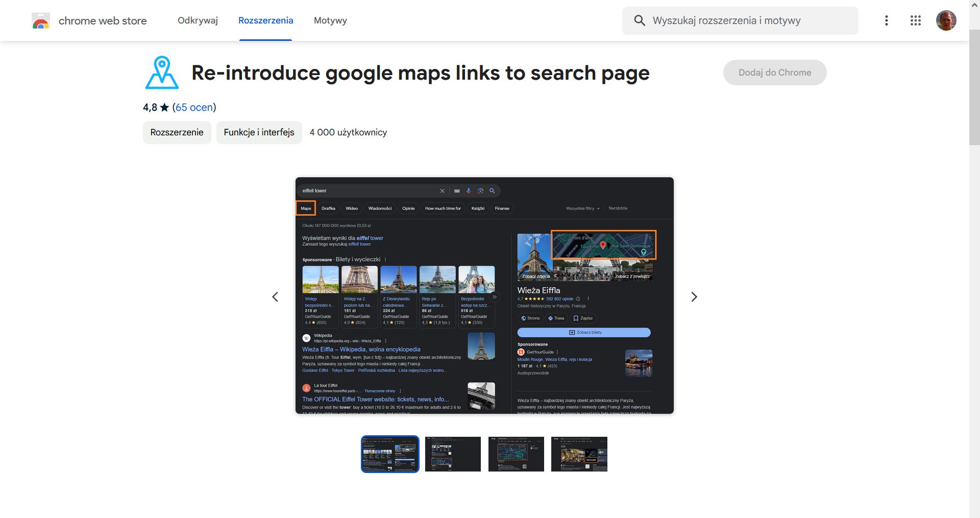Show the previous screenshot with left arrow
Image resolution: width=980 pixels, height=518 pixels.
coord(275,297)
